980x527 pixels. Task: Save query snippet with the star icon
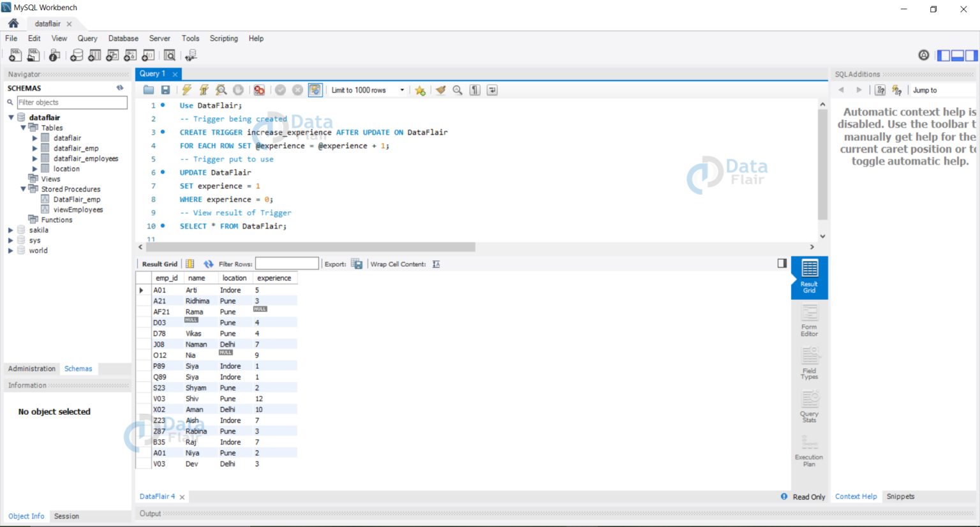420,90
